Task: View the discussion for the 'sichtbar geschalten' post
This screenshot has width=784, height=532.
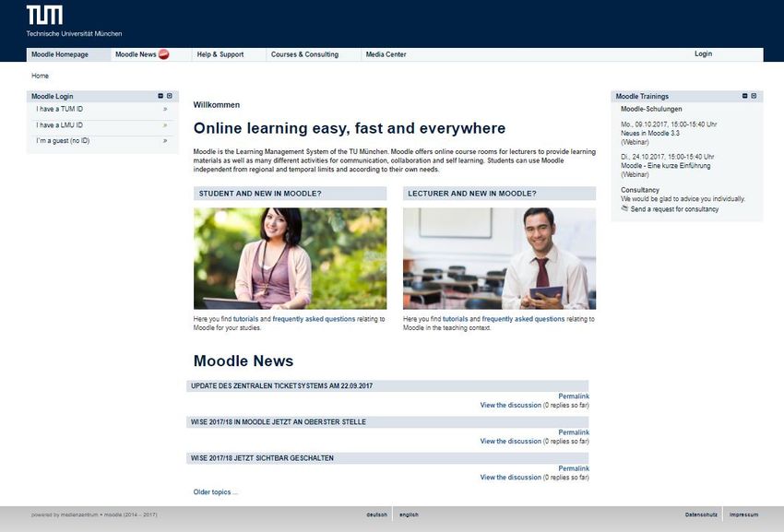Action: [510, 478]
